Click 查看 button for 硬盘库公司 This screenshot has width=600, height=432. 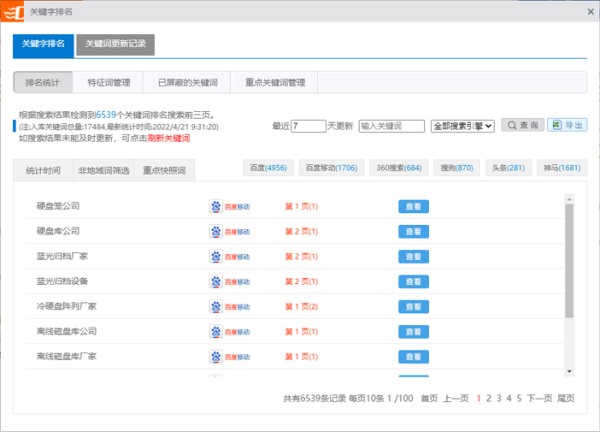click(413, 231)
